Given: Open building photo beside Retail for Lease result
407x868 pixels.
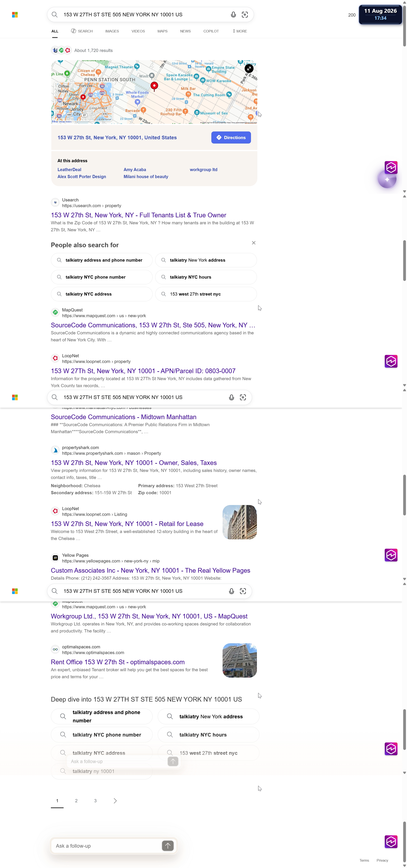Looking at the screenshot, I should click(x=240, y=522).
